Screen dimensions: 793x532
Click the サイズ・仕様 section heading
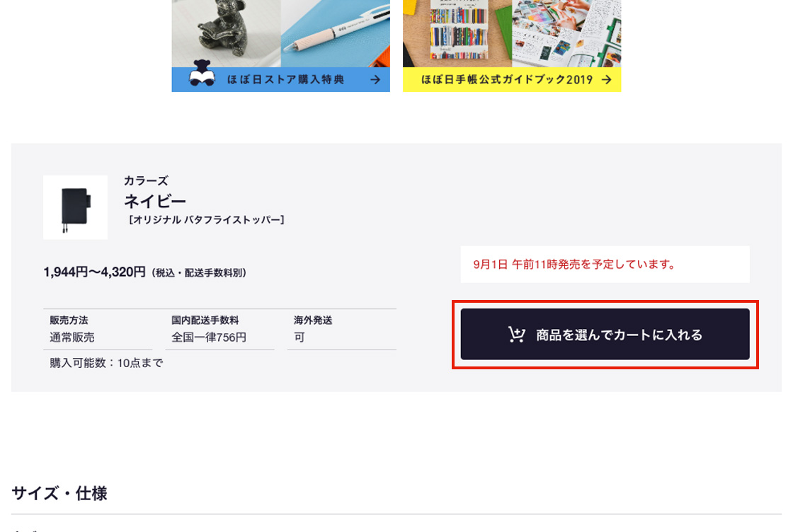(x=59, y=494)
